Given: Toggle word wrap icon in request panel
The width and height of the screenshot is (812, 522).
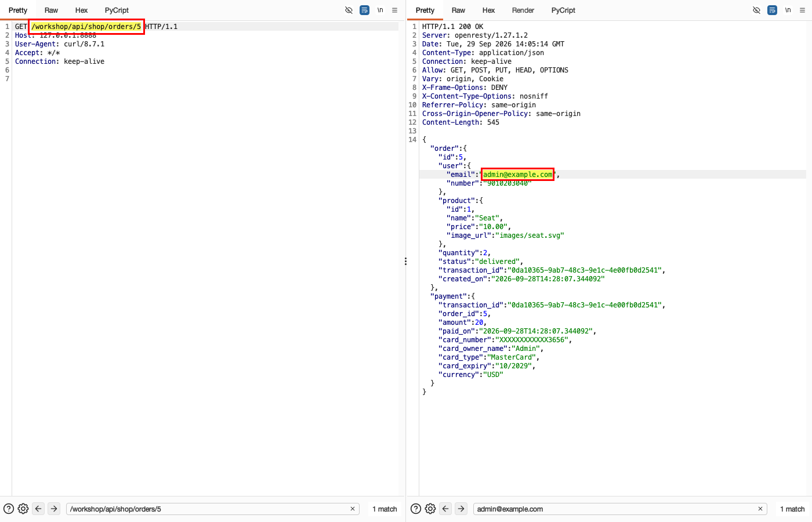Looking at the screenshot, I should point(364,10).
